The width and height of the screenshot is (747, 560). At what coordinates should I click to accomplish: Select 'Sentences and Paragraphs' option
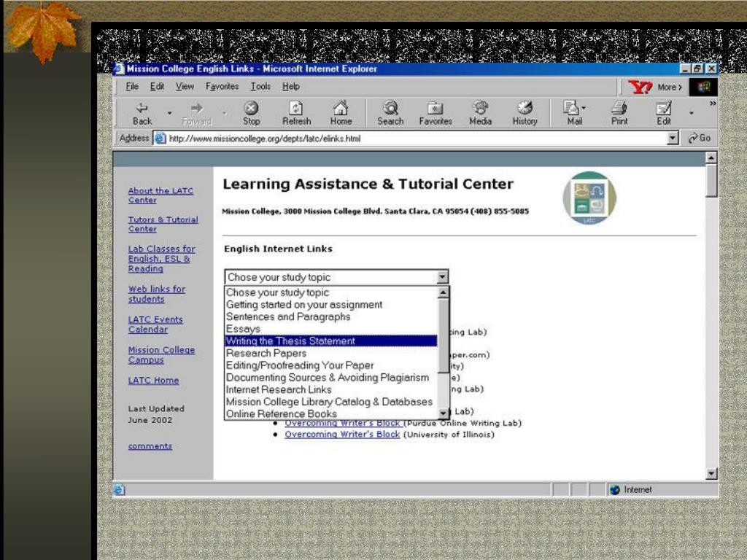(330, 316)
